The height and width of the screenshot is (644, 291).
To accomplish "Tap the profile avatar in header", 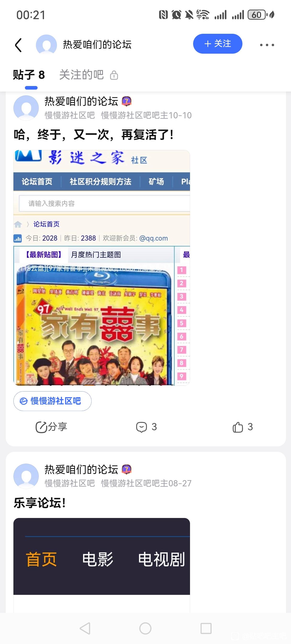I will [46, 45].
